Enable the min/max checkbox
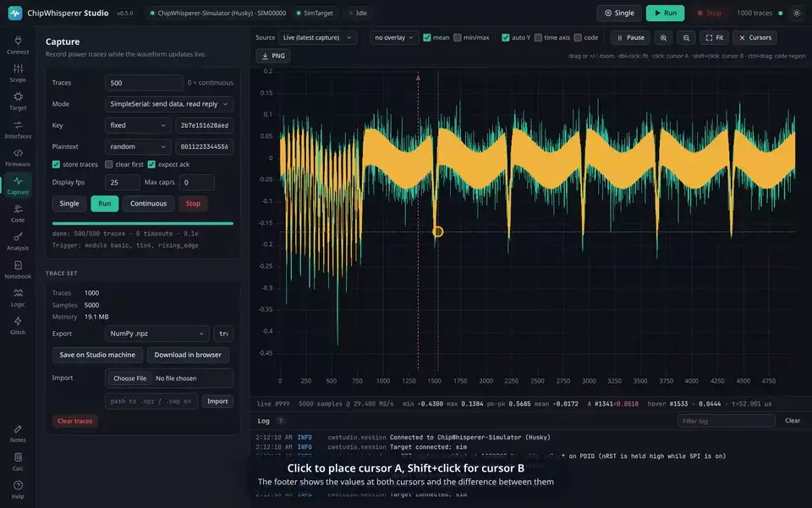The width and height of the screenshot is (812, 508). (458, 38)
